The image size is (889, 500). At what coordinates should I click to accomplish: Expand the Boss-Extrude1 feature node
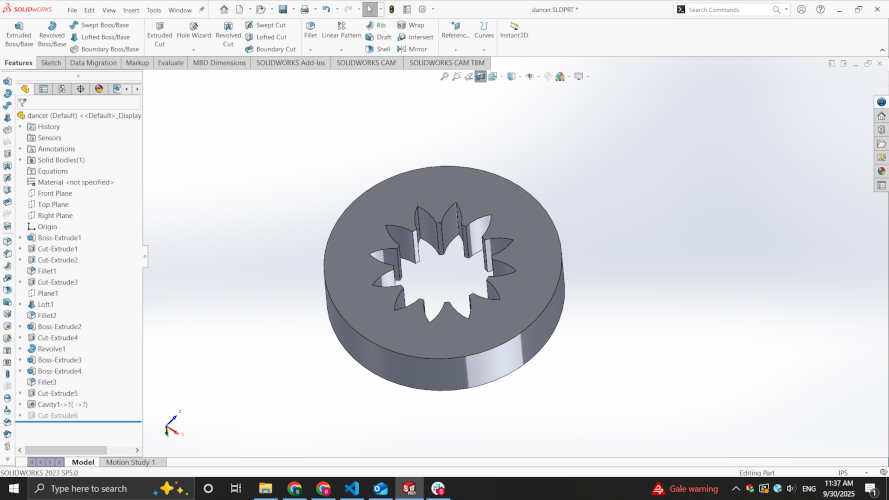pos(20,238)
